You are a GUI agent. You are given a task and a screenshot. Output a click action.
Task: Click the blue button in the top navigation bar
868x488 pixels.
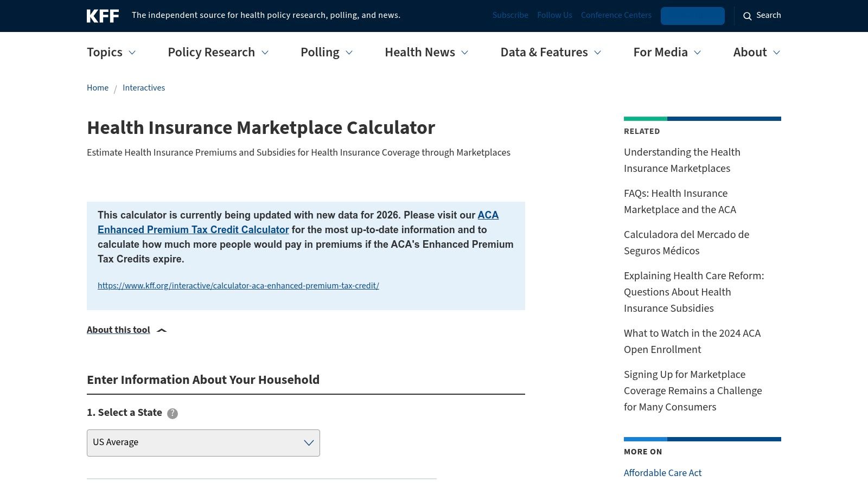pos(692,16)
